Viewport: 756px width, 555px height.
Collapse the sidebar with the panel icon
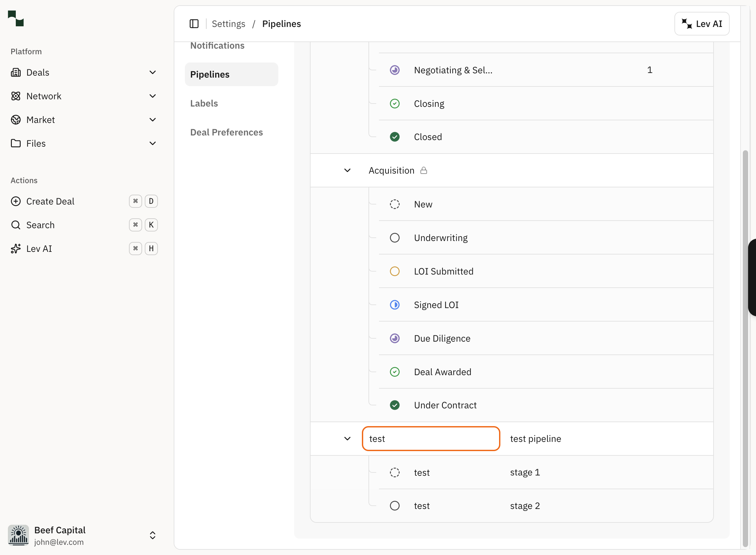pos(194,24)
